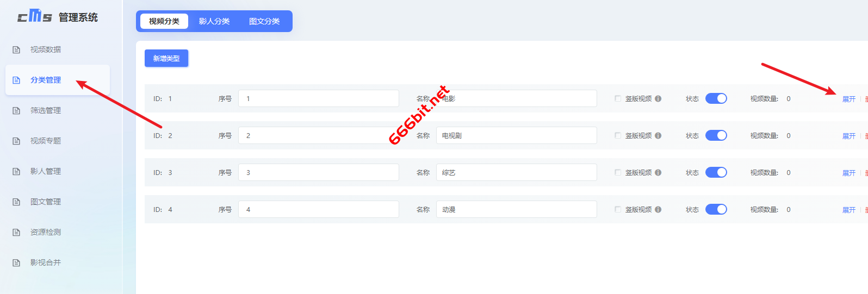Switch to the 影人分类 tab

214,21
